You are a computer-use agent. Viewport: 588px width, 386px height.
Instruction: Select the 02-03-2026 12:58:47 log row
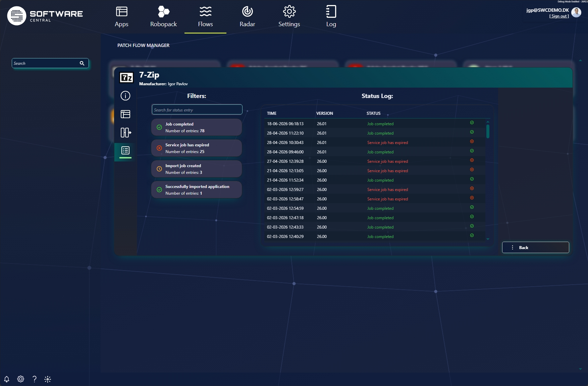point(375,199)
